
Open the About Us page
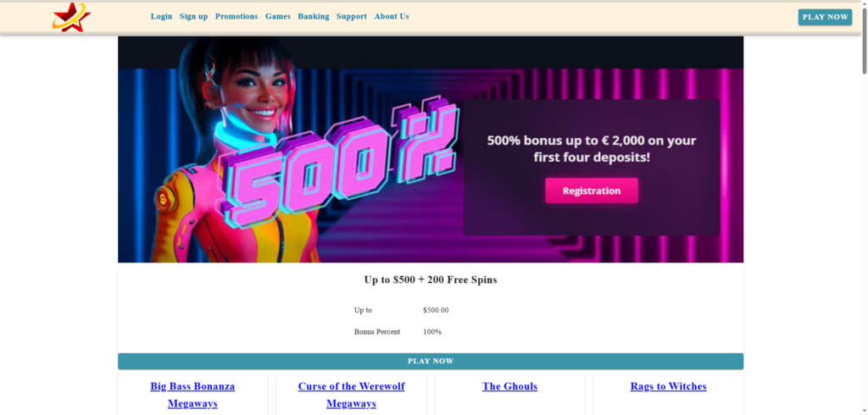pyautogui.click(x=392, y=16)
